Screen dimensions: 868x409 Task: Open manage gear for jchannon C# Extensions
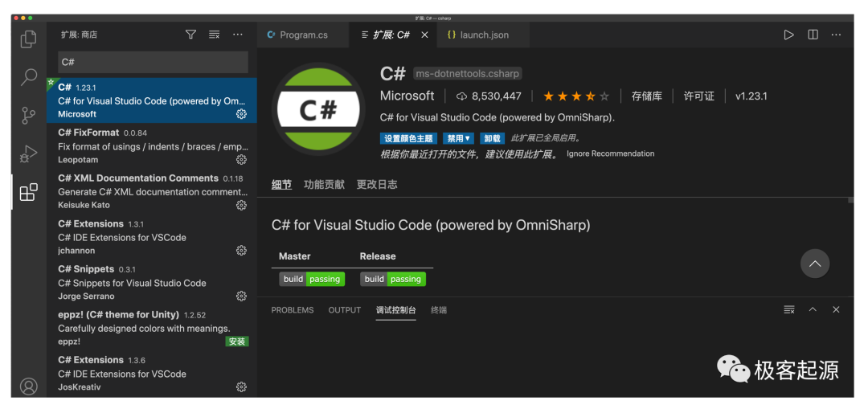click(x=241, y=250)
